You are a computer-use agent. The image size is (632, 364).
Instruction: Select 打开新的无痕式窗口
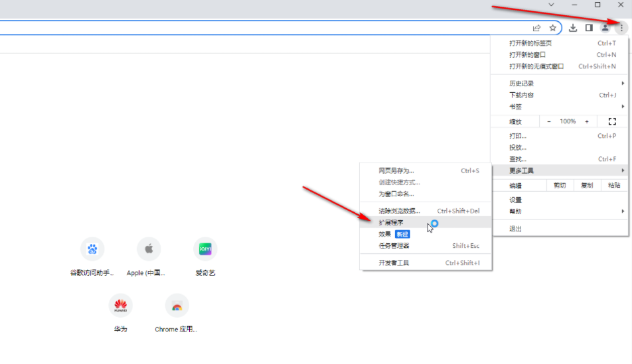click(560, 66)
